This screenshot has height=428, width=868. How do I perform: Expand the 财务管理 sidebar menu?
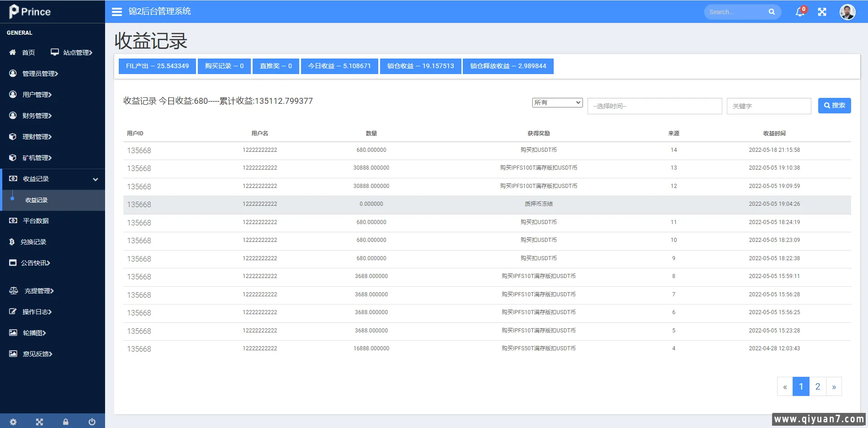37,116
